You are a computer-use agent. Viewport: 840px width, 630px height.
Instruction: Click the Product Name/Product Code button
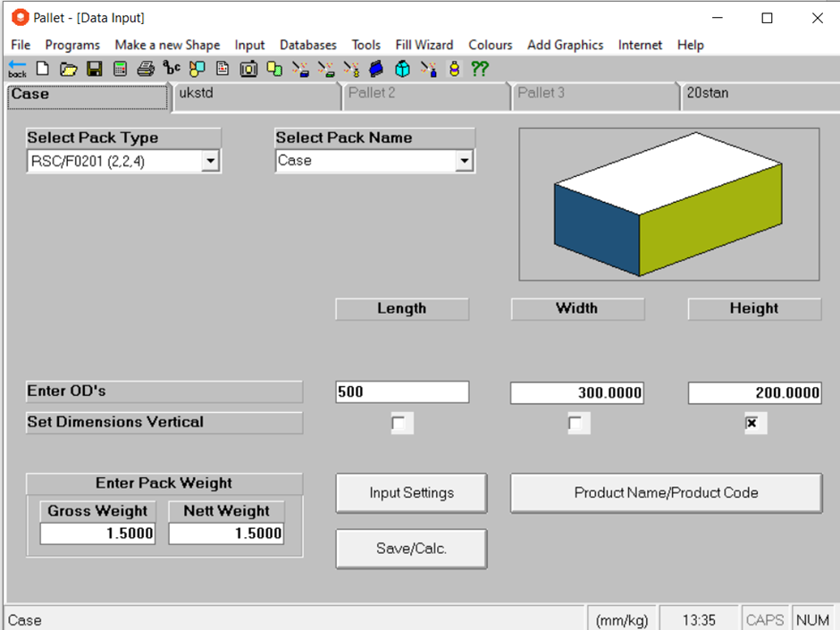tap(666, 492)
